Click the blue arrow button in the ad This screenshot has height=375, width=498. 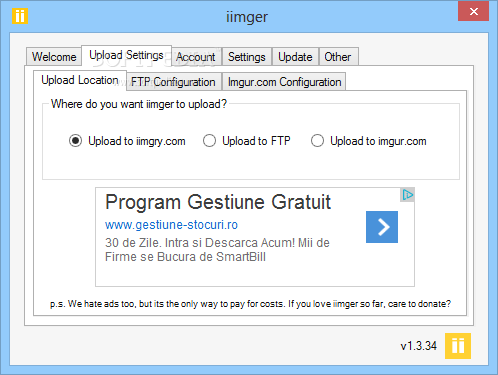point(382,227)
